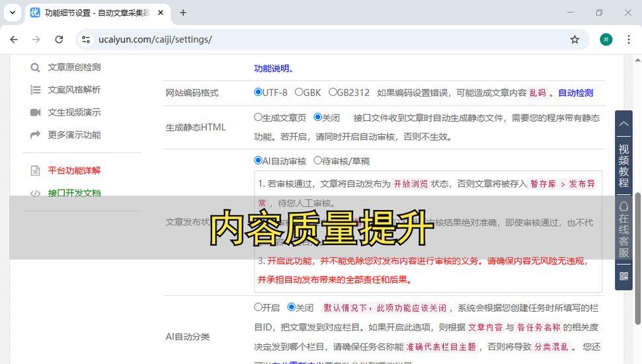Click the 分类混乱 highlighted text
The image size is (642, 364).
(551, 347)
